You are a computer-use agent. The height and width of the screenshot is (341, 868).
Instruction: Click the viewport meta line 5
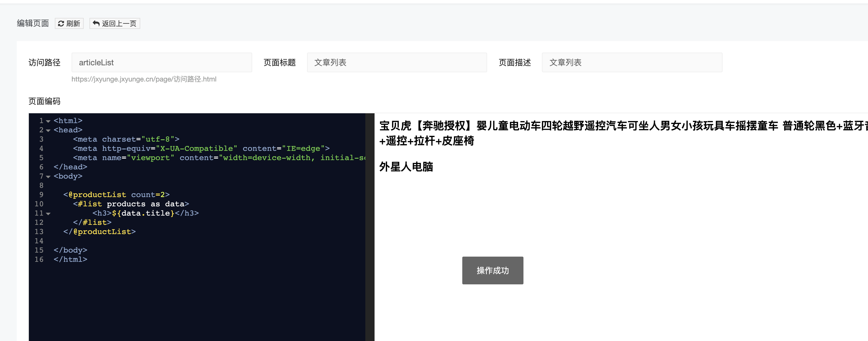(219, 157)
